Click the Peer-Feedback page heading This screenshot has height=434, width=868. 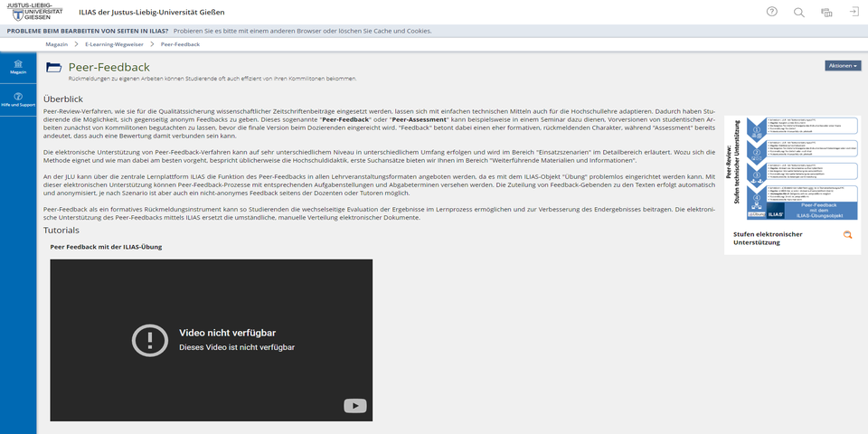[x=109, y=68]
